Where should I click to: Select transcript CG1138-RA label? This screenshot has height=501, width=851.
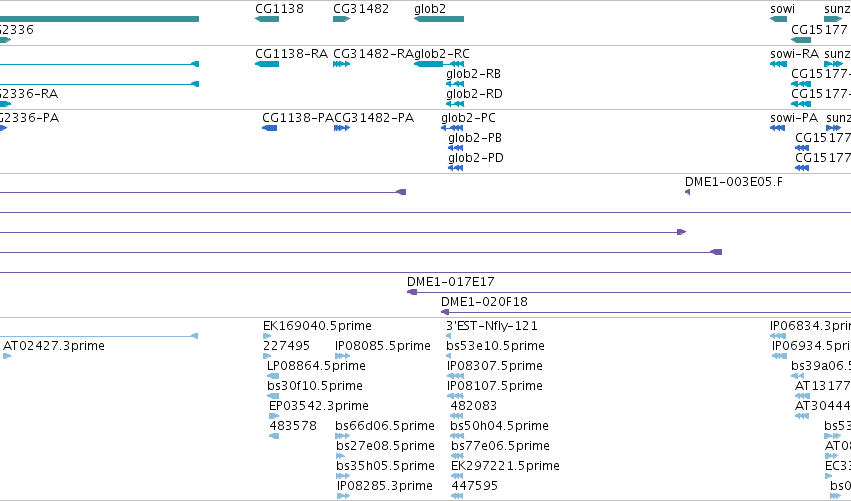click(291, 54)
